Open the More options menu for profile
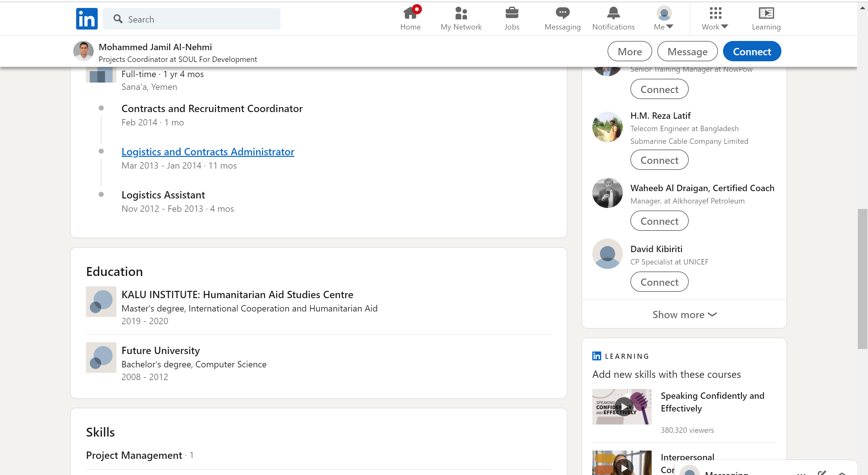 click(x=629, y=51)
